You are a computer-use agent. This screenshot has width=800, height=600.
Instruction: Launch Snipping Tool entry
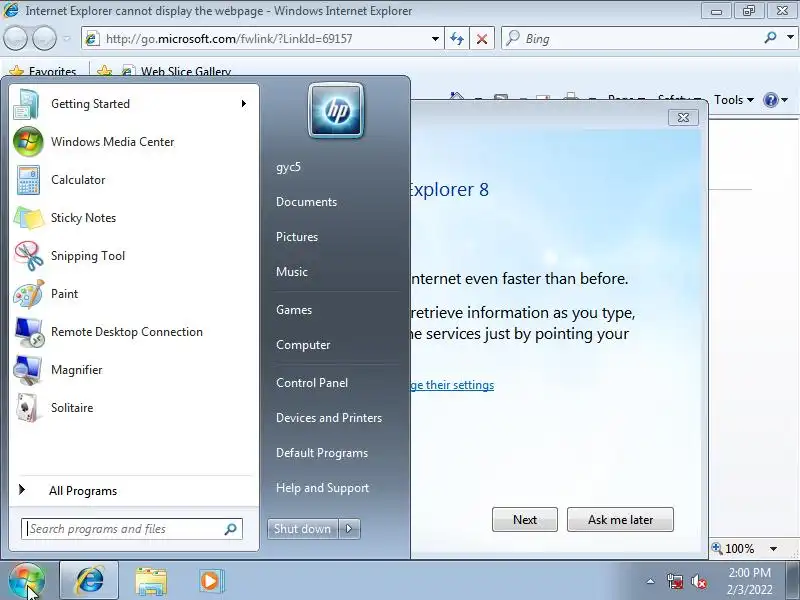tap(133, 256)
